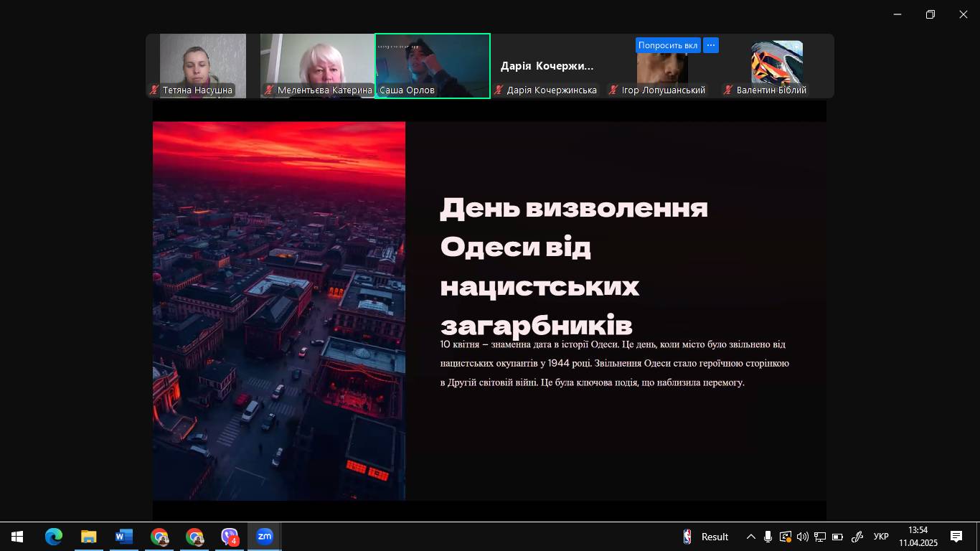Switch input language via УКР indicator
This screenshot has height=551, width=980.
pyautogui.click(x=881, y=537)
